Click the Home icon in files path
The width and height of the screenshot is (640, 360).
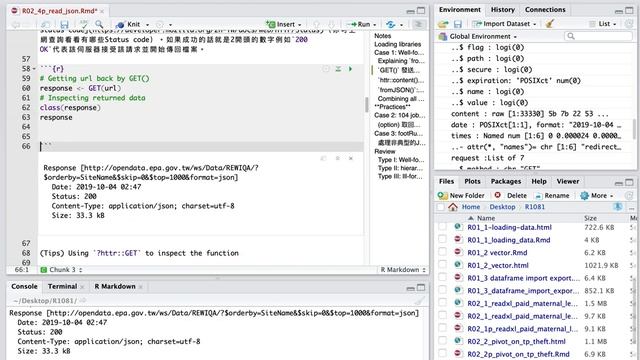click(x=452, y=207)
